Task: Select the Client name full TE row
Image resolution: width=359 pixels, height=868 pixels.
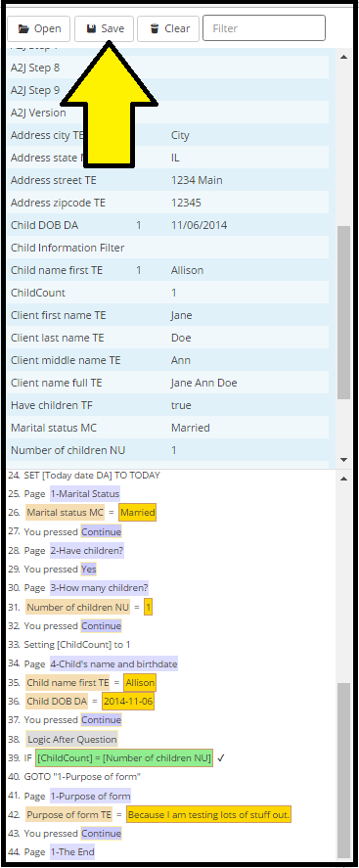Action: (167, 383)
